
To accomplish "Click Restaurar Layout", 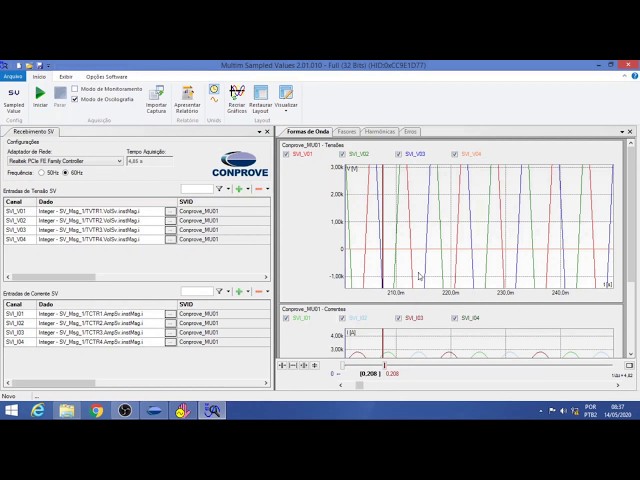I will [260, 100].
